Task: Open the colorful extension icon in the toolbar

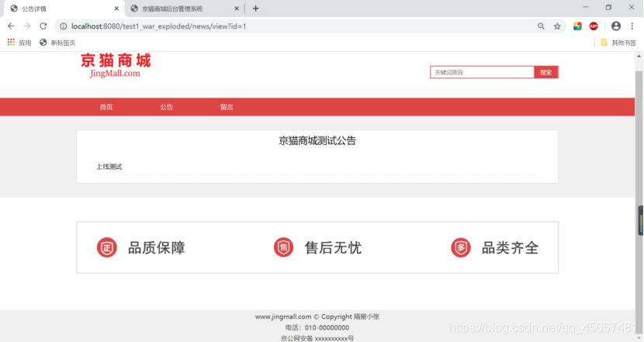Action: 577,26
